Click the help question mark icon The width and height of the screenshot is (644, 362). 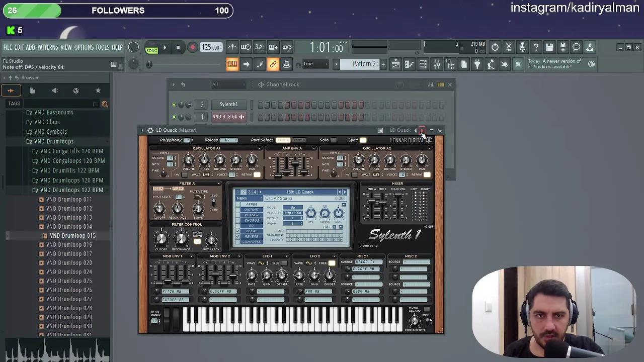[x=536, y=47]
